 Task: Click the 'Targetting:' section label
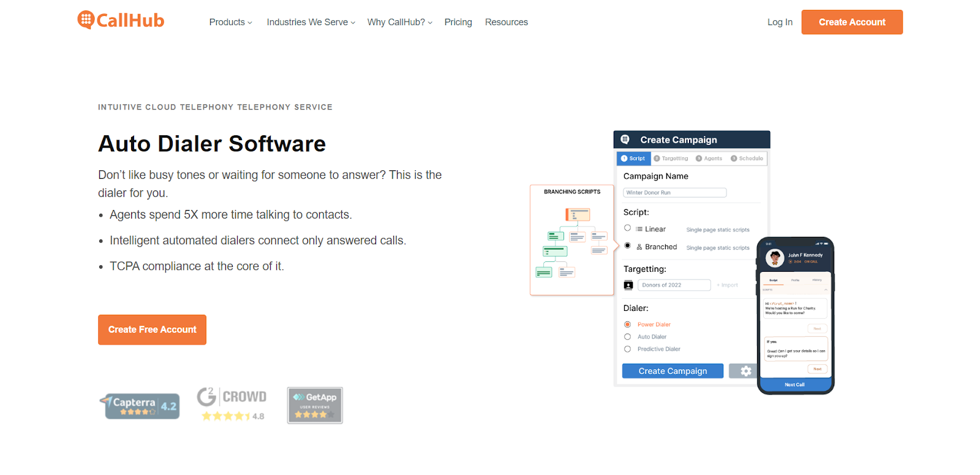[x=644, y=269]
